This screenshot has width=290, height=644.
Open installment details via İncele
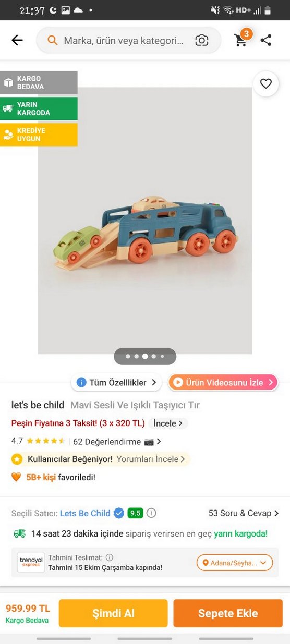point(168,423)
